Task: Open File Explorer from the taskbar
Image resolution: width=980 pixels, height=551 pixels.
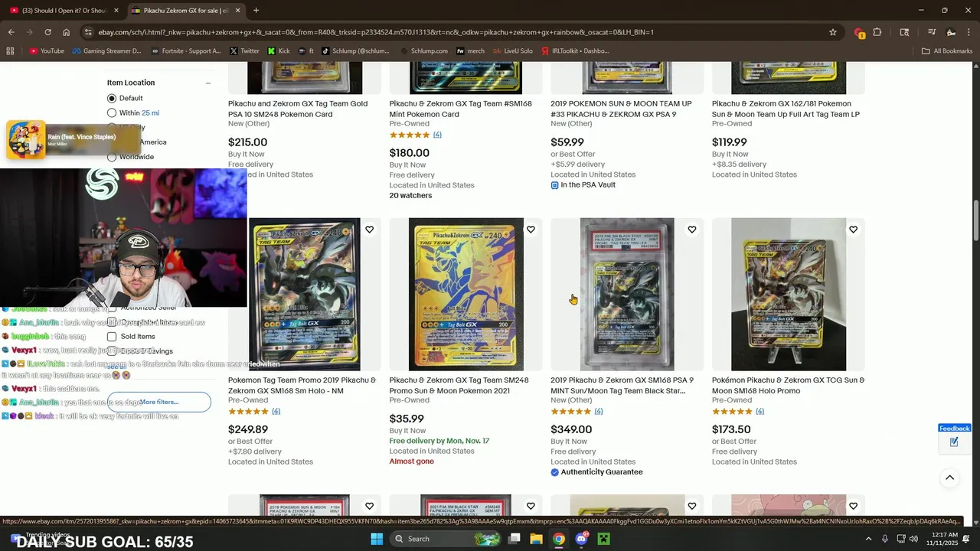Action: pos(537,539)
